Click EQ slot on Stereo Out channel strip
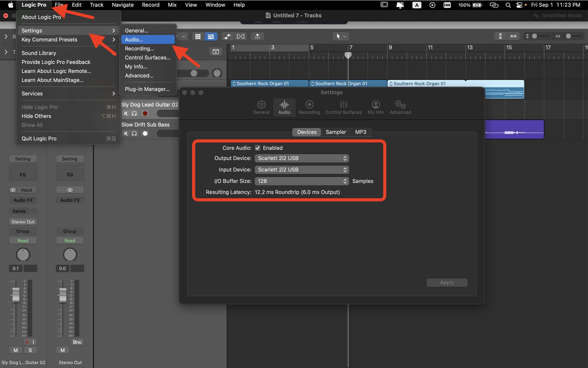 point(70,175)
